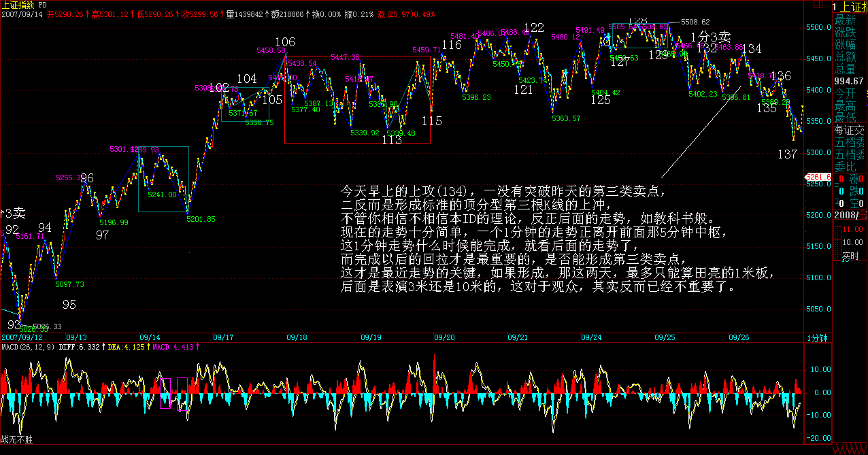
Task: Click the first magenta box in MACD panel
Action: (166, 393)
